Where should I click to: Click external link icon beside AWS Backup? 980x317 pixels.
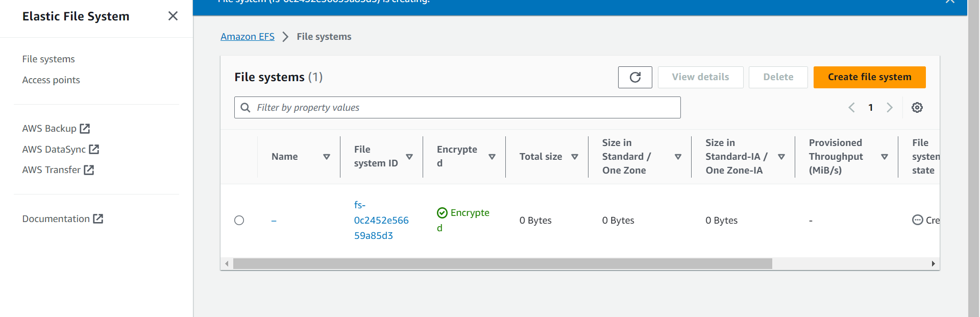[x=85, y=129]
